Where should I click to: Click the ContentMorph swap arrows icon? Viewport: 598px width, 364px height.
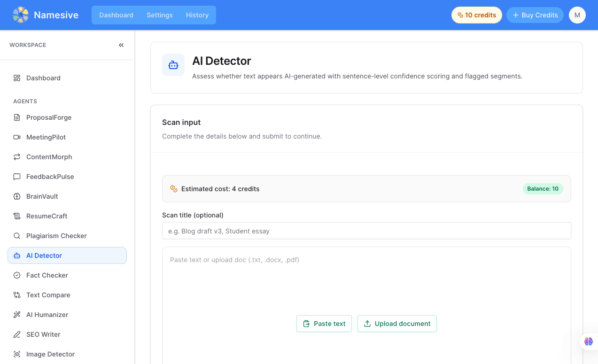pyautogui.click(x=17, y=157)
